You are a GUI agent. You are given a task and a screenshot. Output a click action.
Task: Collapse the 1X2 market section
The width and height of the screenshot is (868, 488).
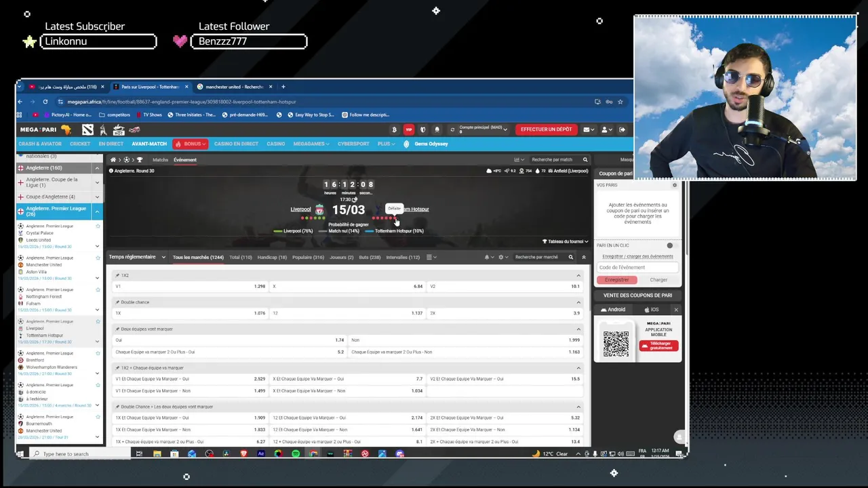(x=578, y=276)
